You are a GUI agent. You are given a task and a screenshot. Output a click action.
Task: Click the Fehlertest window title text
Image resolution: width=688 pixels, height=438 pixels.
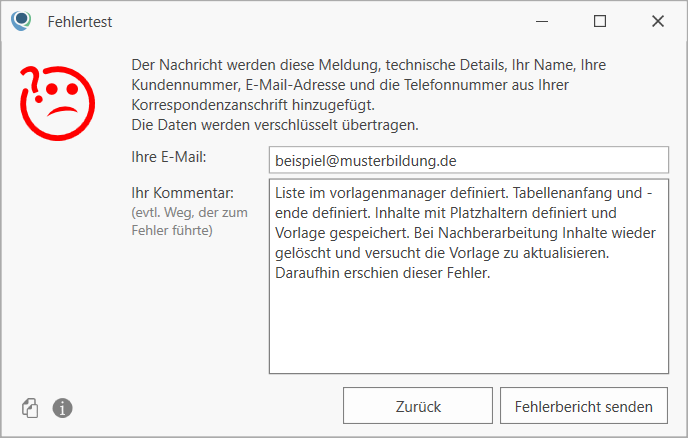coord(80,22)
